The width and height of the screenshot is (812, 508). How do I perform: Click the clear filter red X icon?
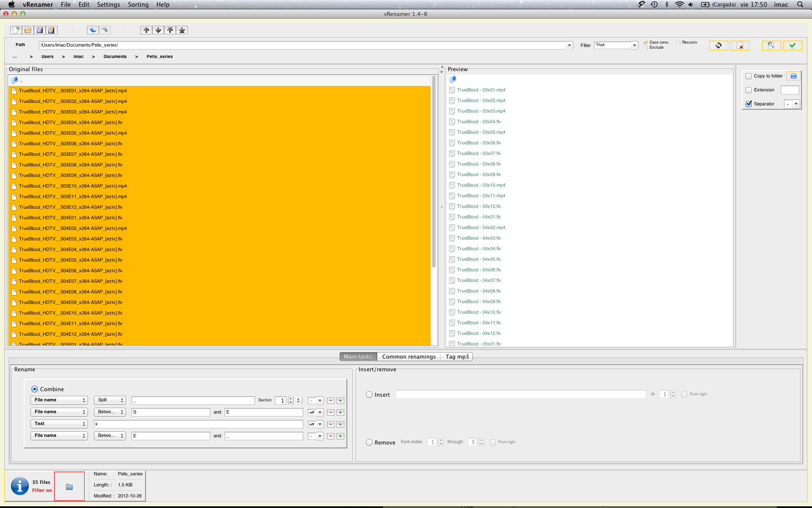pyautogui.click(x=740, y=45)
